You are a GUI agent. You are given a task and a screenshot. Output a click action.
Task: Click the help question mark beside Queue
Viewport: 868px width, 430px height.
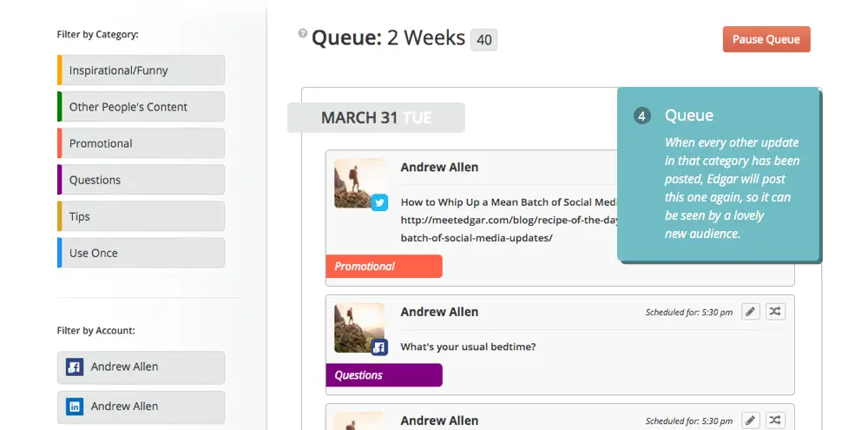(302, 33)
